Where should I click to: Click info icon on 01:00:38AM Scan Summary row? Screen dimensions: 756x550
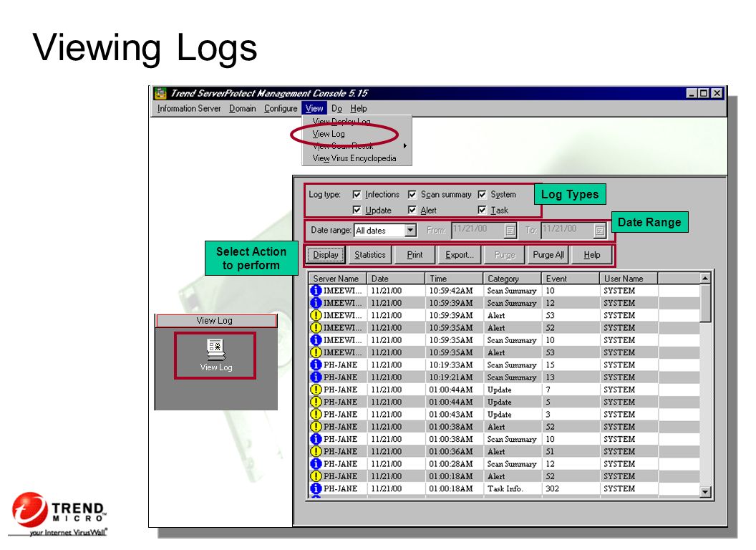pyautogui.click(x=316, y=439)
